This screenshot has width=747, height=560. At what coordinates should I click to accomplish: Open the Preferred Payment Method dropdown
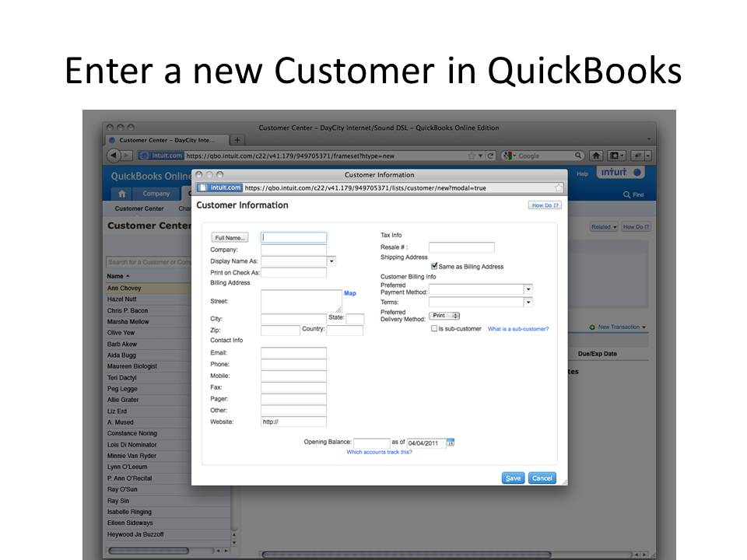(x=528, y=289)
